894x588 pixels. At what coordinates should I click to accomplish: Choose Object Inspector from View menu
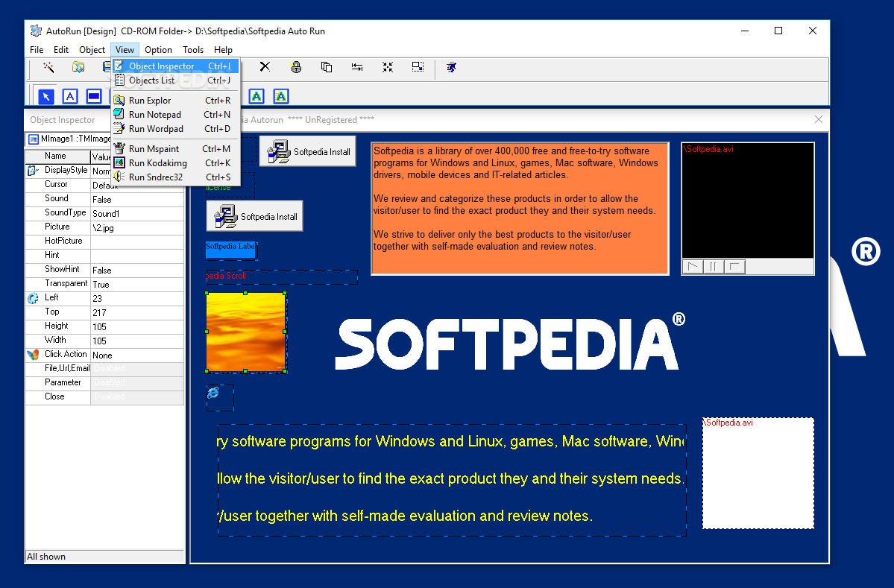(x=176, y=66)
